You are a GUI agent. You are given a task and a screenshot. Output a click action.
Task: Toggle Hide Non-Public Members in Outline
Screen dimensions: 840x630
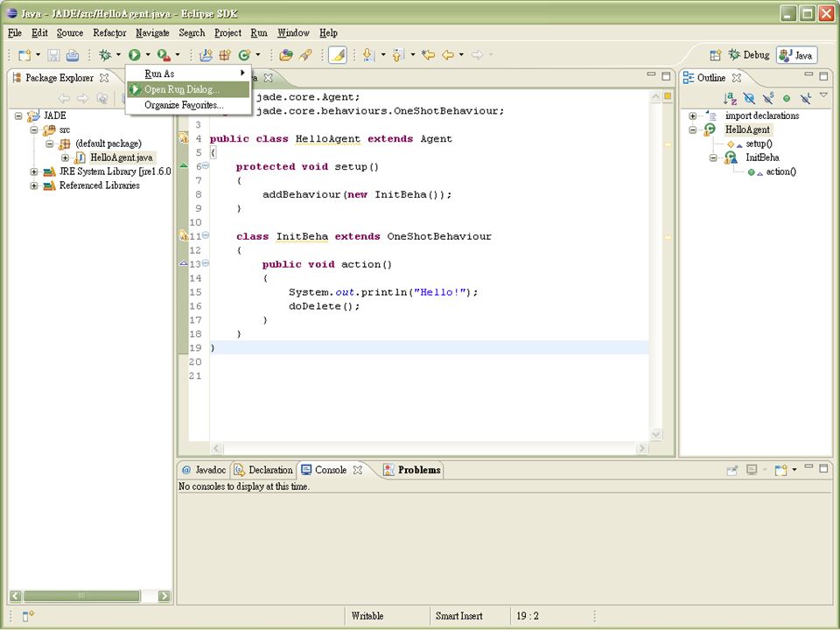(x=787, y=99)
